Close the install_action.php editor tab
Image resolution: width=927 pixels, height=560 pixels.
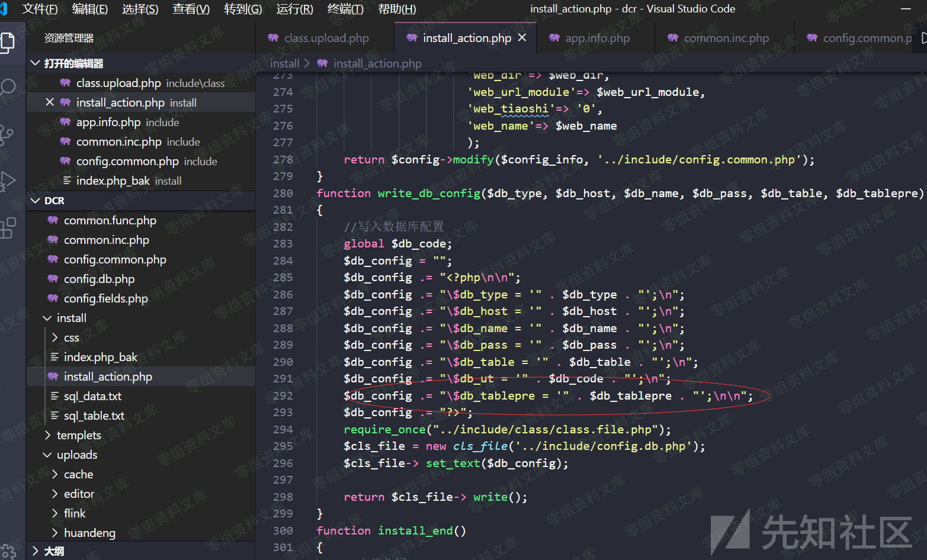pyautogui.click(x=522, y=38)
